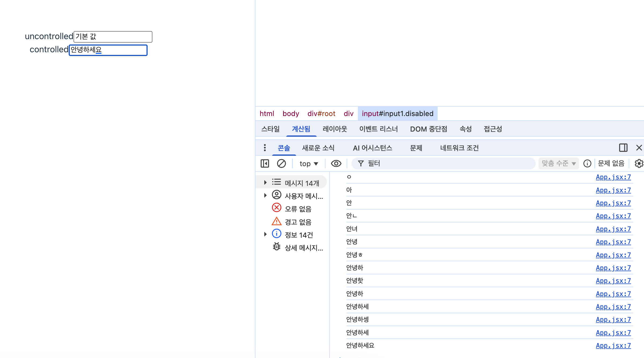Screen dimensions: 644x358
Task: Click div#root in the breadcrumb
Action: point(321,114)
